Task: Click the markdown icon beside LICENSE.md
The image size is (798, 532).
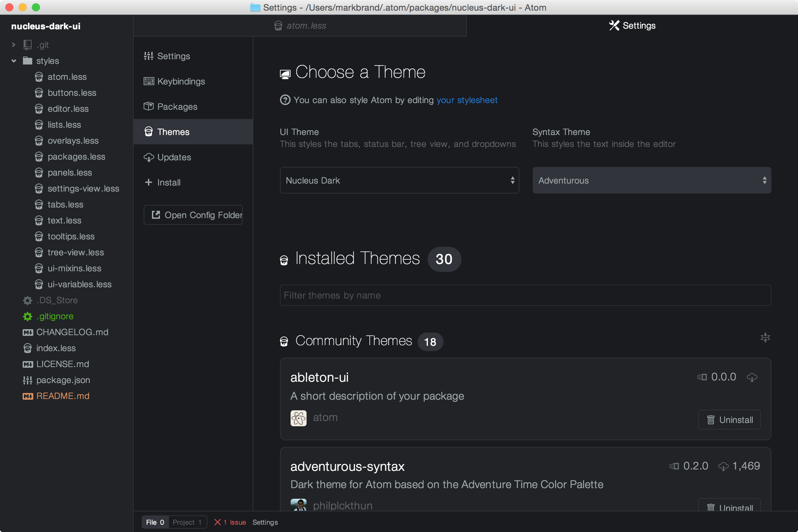Action: point(28,364)
